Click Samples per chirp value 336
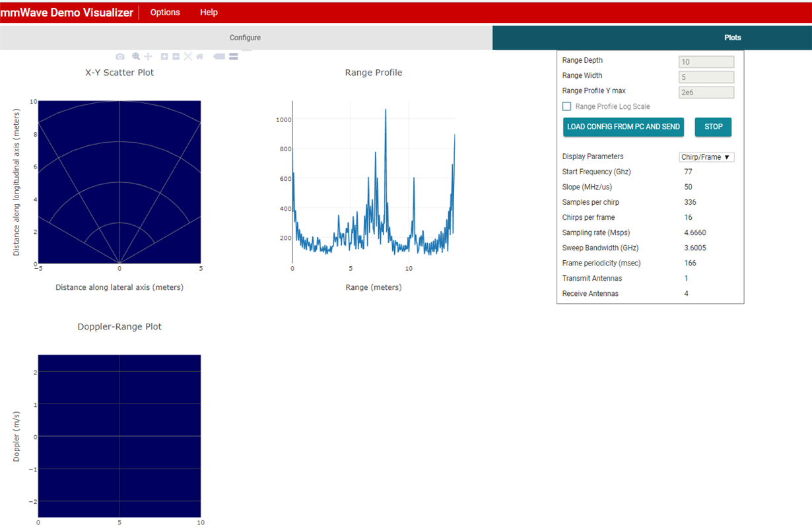 coord(691,203)
